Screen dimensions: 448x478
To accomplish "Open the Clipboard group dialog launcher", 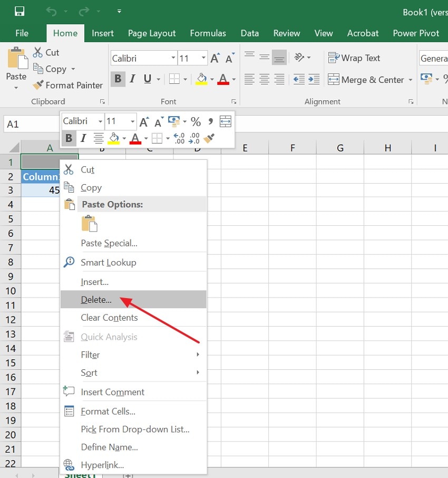I will pyautogui.click(x=102, y=101).
